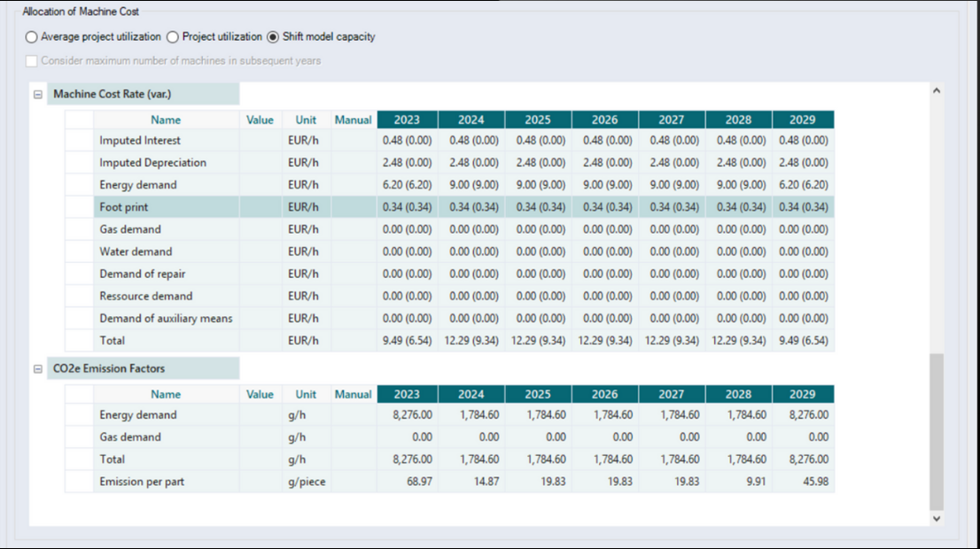
Task: Select the "Shift model capacity" option
Action: [274, 37]
